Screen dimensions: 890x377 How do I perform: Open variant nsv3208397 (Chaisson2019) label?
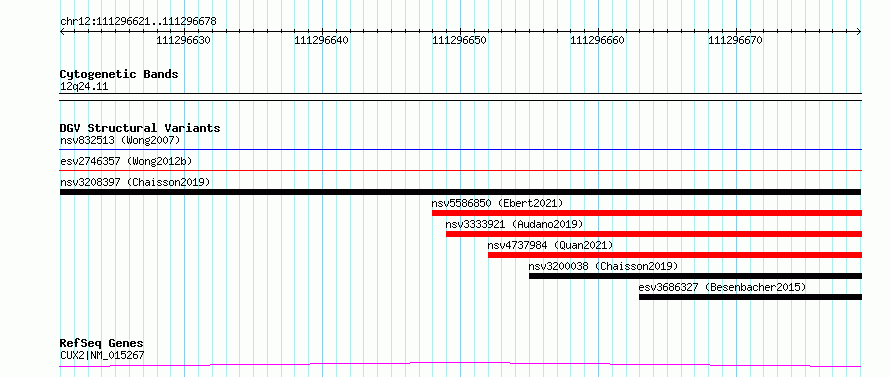pos(135,182)
